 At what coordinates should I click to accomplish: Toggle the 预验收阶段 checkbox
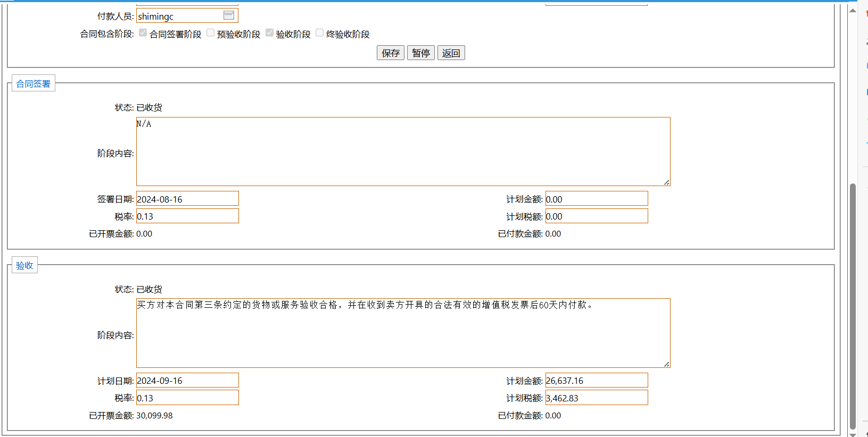(210, 33)
